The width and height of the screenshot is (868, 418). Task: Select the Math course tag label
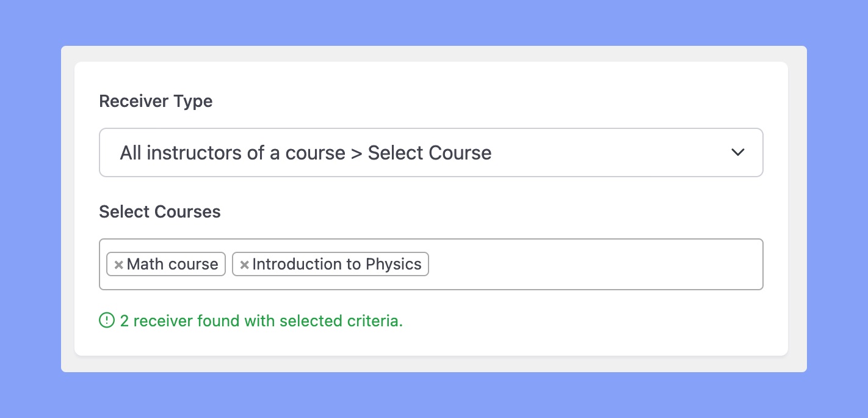coord(172,264)
